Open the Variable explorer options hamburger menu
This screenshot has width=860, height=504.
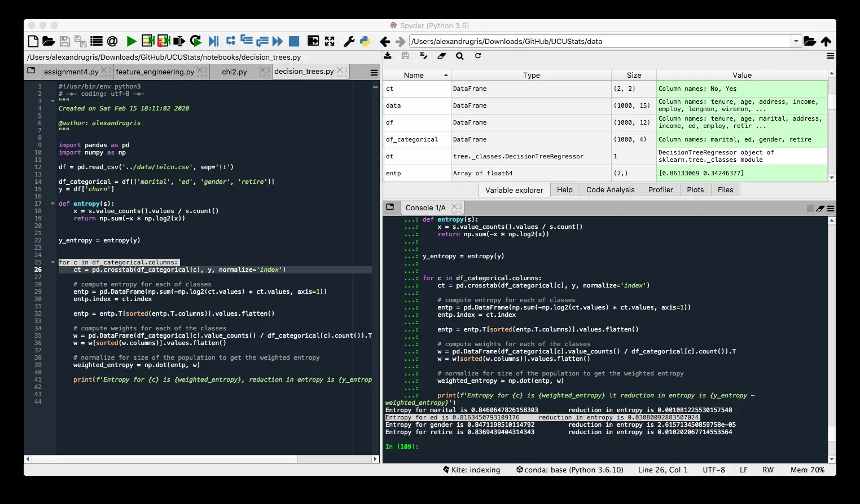click(x=831, y=56)
